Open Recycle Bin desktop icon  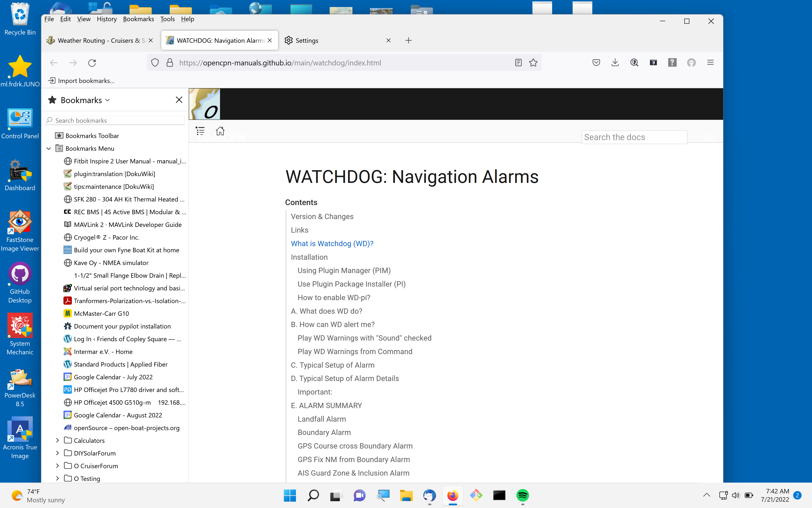click(20, 18)
